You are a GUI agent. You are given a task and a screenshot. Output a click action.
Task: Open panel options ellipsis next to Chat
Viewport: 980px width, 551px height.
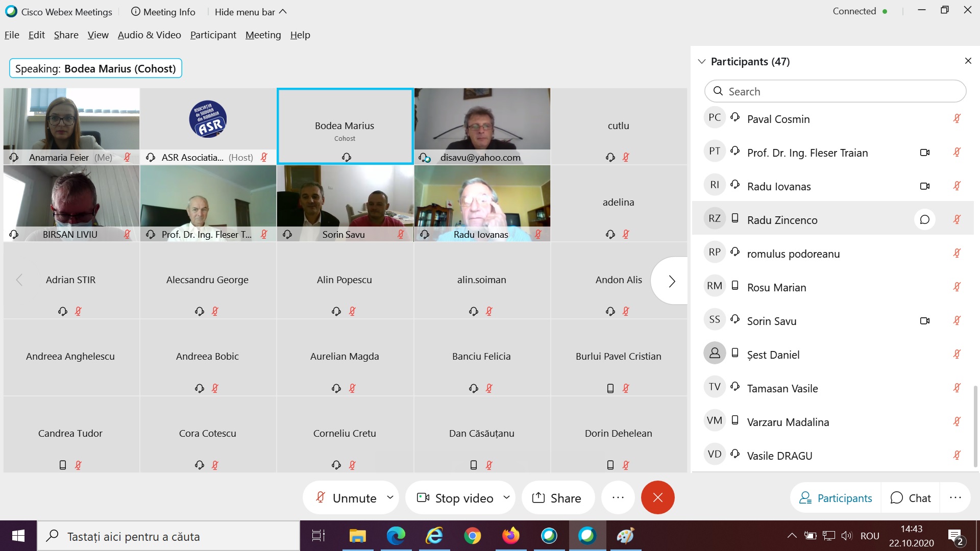[x=955, y=497]
